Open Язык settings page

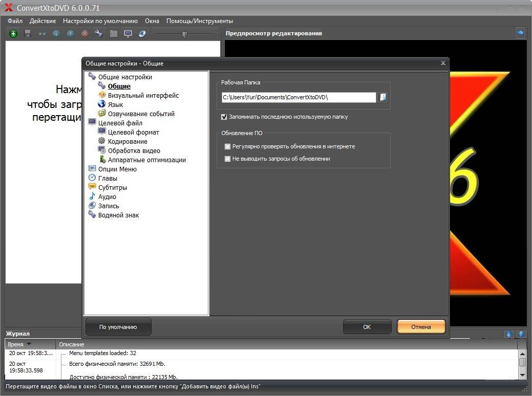(115, 104)
